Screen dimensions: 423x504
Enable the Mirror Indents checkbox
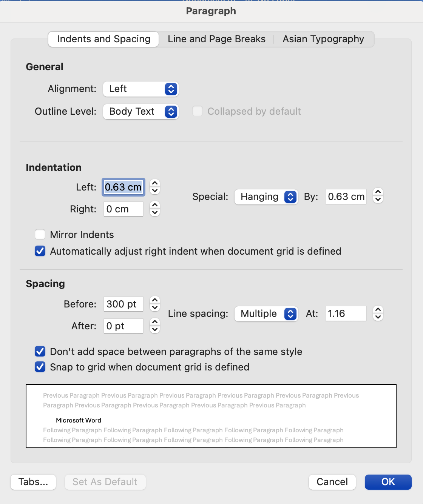(x=40, y=235)
